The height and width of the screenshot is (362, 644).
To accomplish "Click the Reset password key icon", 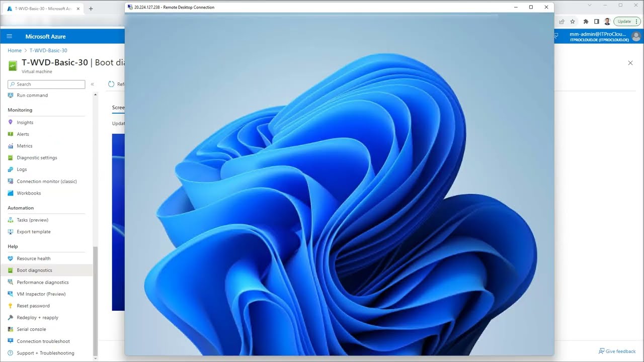I will 11,306.
